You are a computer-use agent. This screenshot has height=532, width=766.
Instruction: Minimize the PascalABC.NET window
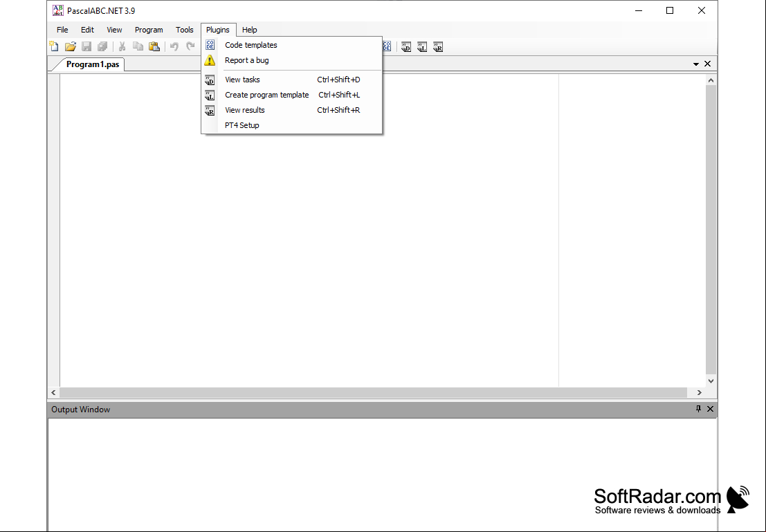pyautogui.click(x=639, y=11)
